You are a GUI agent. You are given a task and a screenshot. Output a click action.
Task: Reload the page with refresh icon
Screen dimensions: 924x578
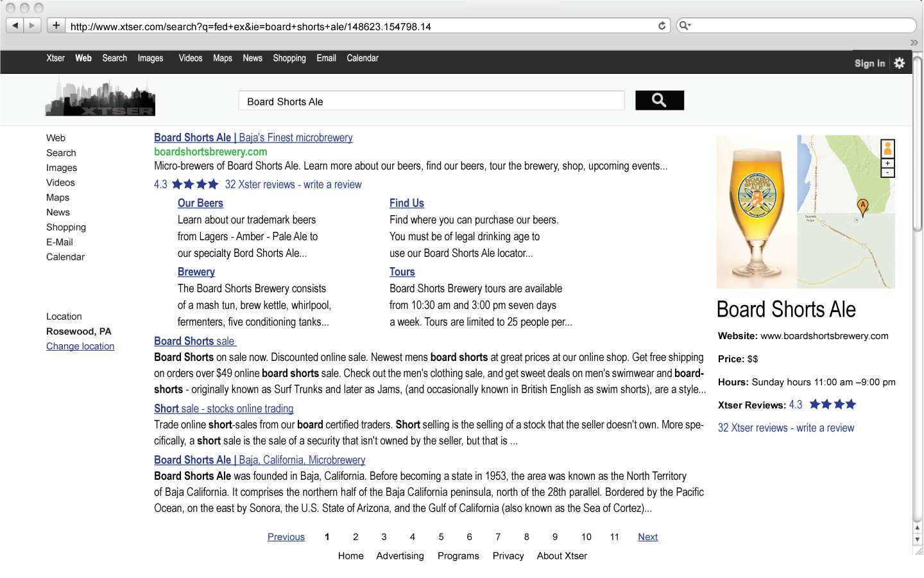(662, 26)
